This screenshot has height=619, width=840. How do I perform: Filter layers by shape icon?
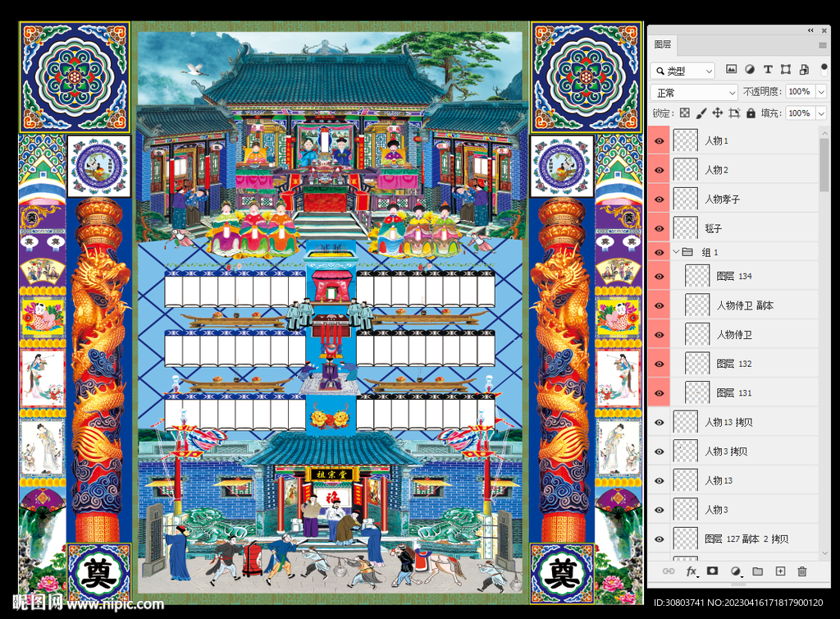point(786,69)
